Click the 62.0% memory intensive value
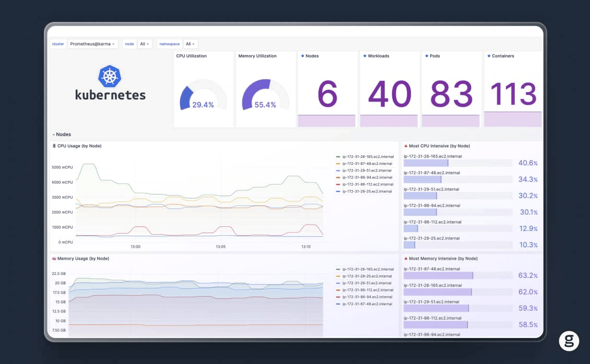The image size is (590, 364). (527, 292)
